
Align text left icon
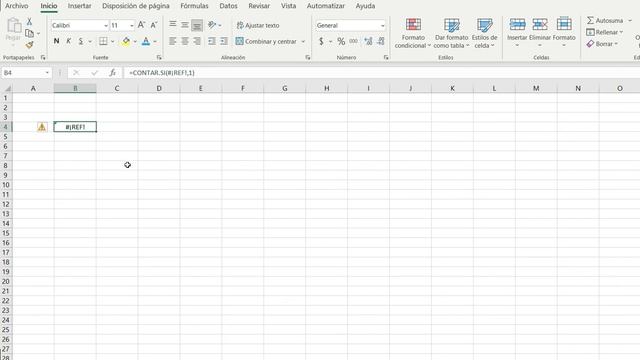click(x=173, y=41)
